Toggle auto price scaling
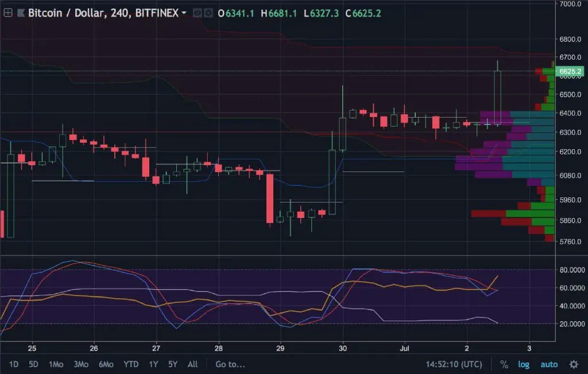 click(x=548, y=364)
